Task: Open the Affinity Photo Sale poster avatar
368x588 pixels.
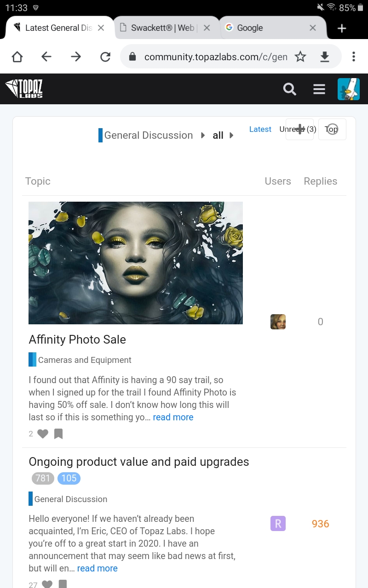Action: [x=278, y=322]
